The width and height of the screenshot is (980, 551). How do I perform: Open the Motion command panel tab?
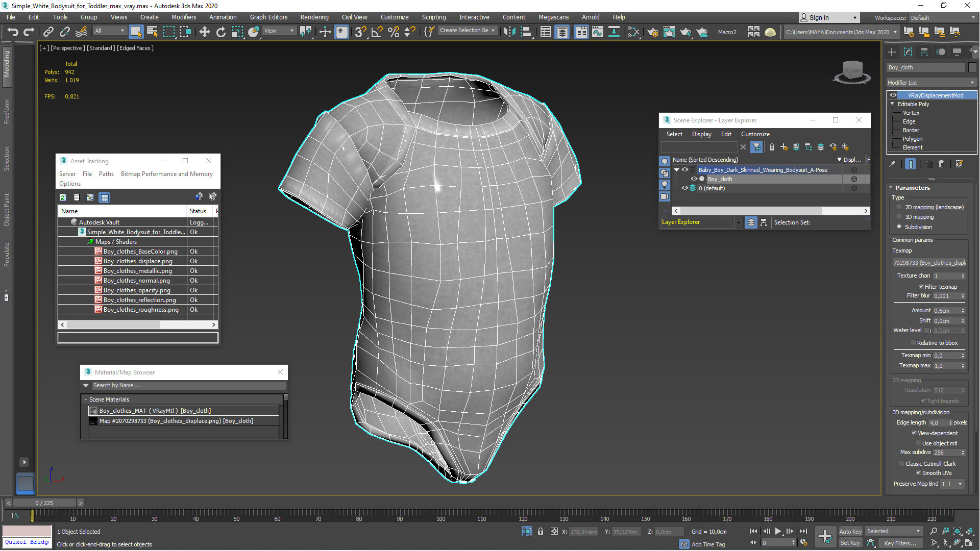click(x=941, y=52)
